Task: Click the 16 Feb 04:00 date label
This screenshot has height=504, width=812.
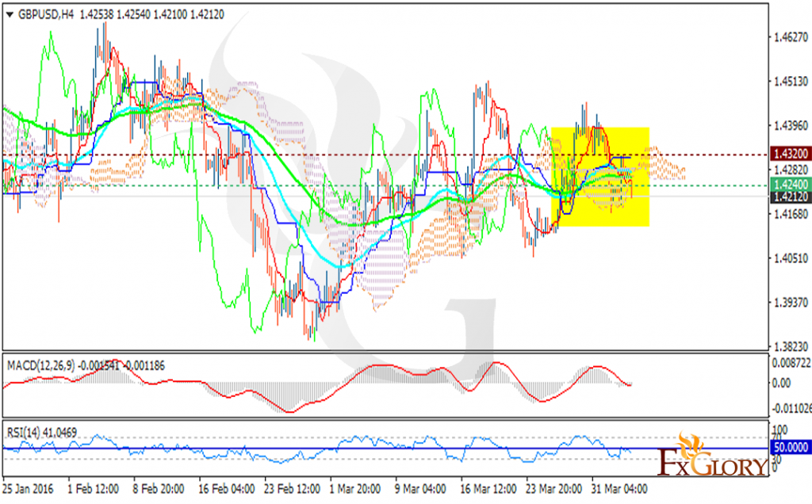Action: point(226,489)
